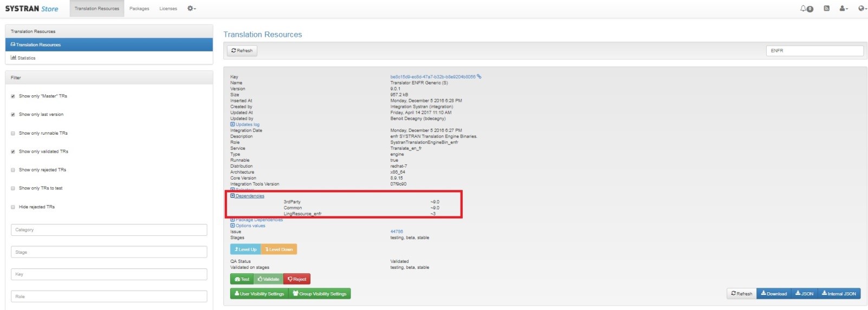Enable Show only TRs to test
The width and height of the screenshot is (868, 310).
click(x=13, y=188)
